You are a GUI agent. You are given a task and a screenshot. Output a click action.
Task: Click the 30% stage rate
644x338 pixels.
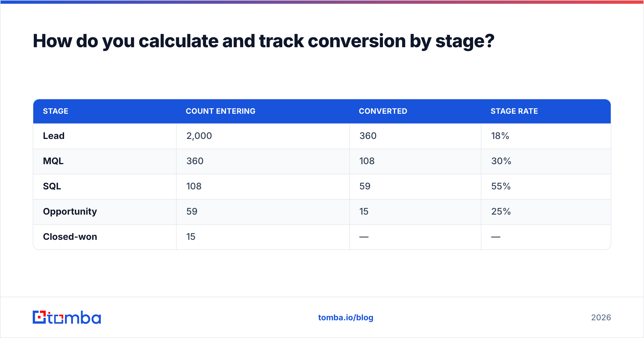pyautogui.click(x=501, y=161)
